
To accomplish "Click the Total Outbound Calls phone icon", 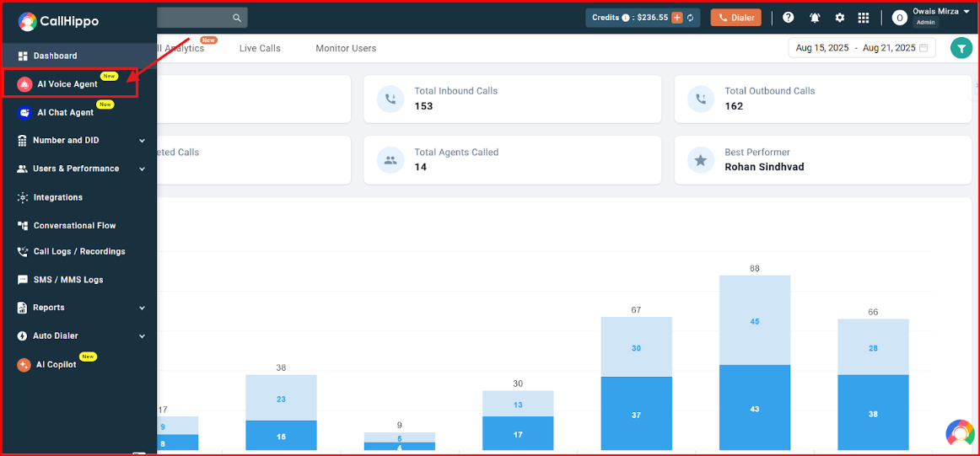I will (701, 99).
